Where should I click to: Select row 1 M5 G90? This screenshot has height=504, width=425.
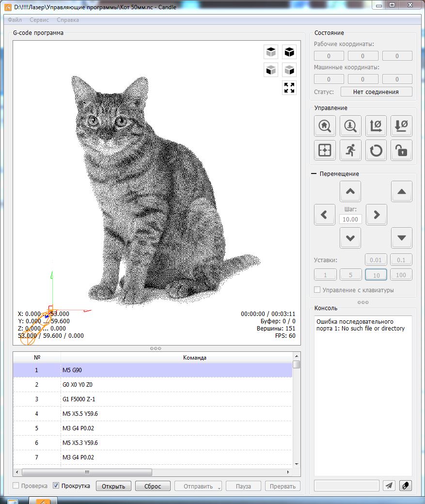click(x=152, y=370)
